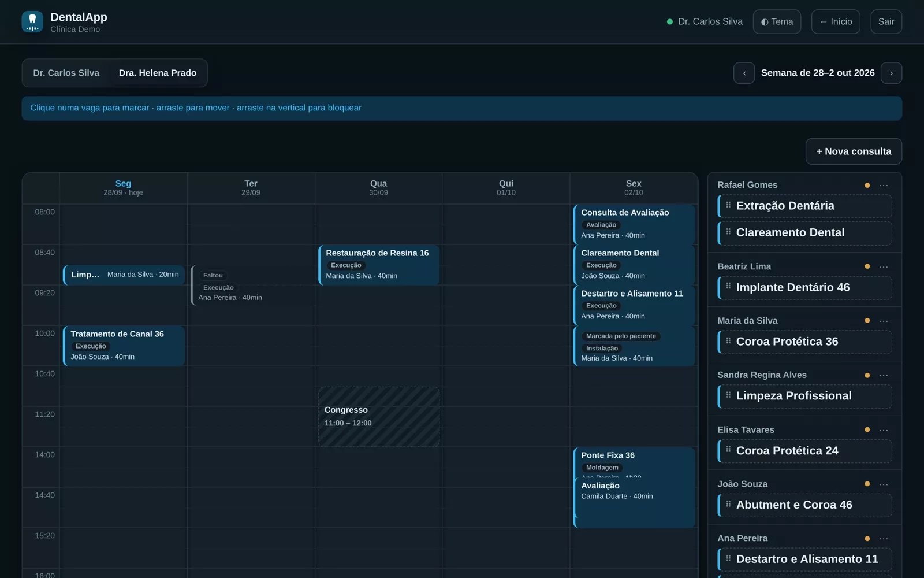
Task: Click the Qui 01/10 day column header
Action: coord(506,188)
